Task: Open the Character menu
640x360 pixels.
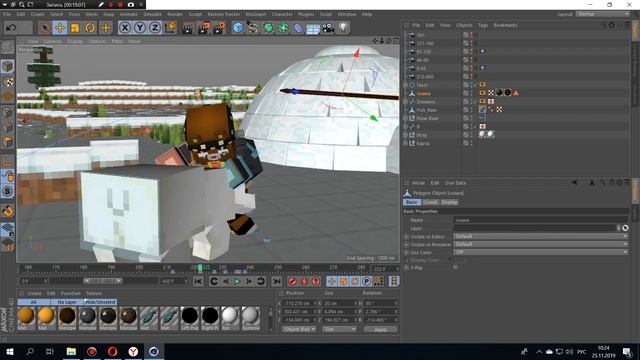Action: click(282, 14)
